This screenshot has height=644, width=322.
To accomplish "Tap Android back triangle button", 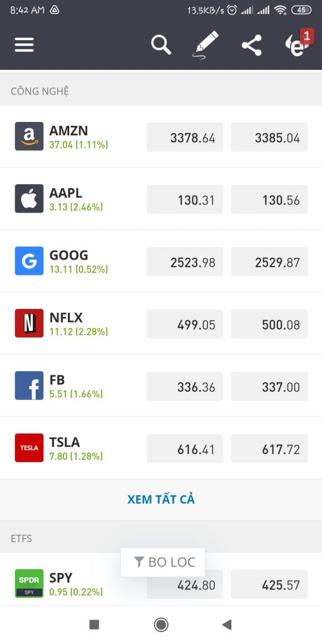I will (226, 625).
